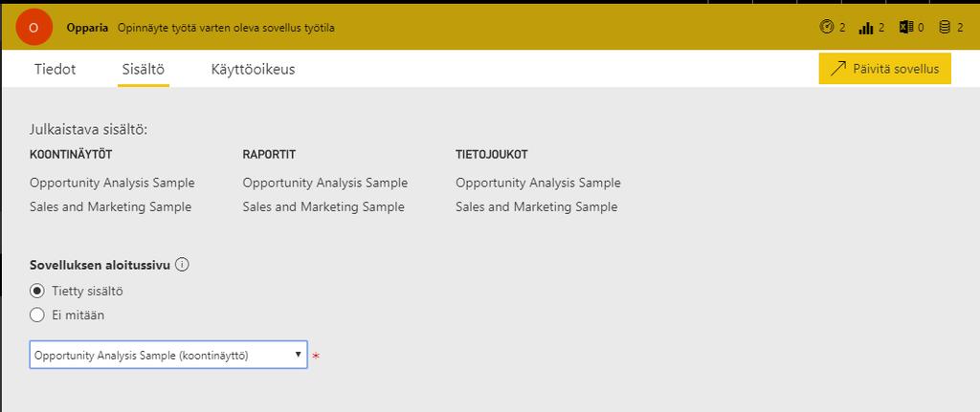Click the orange Opparia workspace avatar
The image size is (980, 412).
pyautogui.click(x=33, y=28)
